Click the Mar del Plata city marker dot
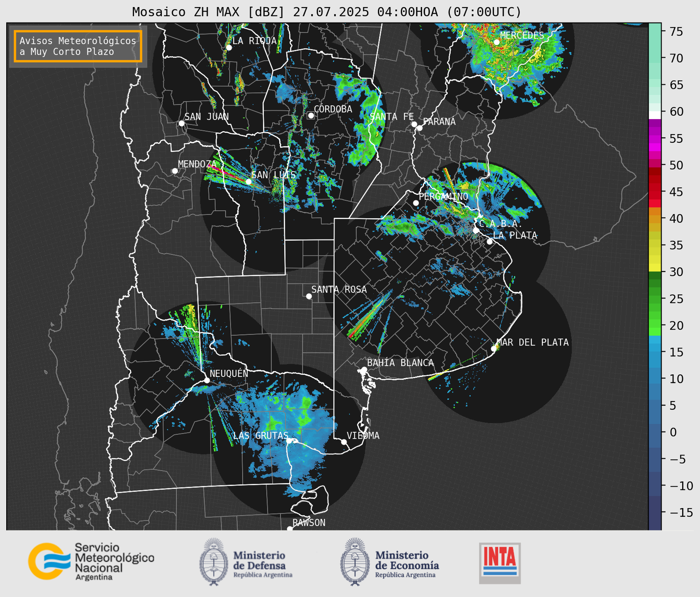This screenshot has width=700, height=597. click(x=494, y=349)
